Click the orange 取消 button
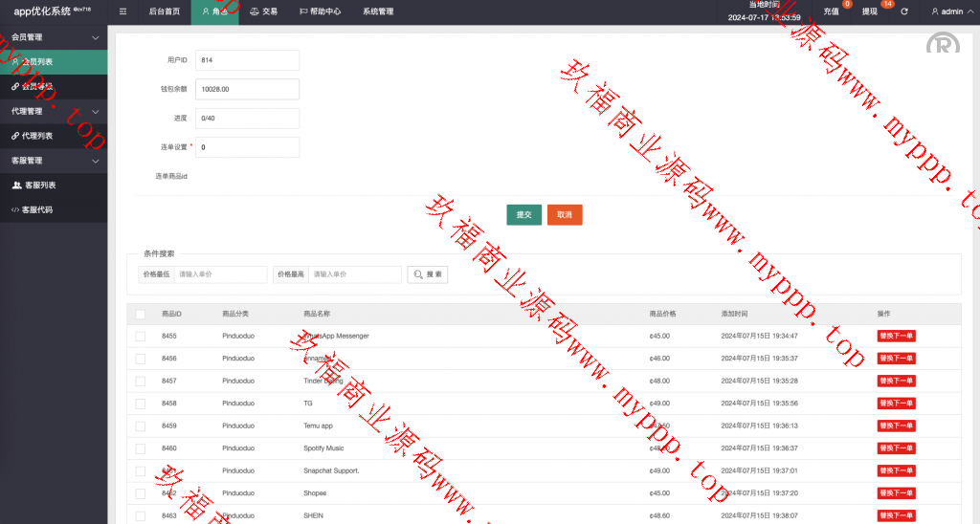 [565, 215]
